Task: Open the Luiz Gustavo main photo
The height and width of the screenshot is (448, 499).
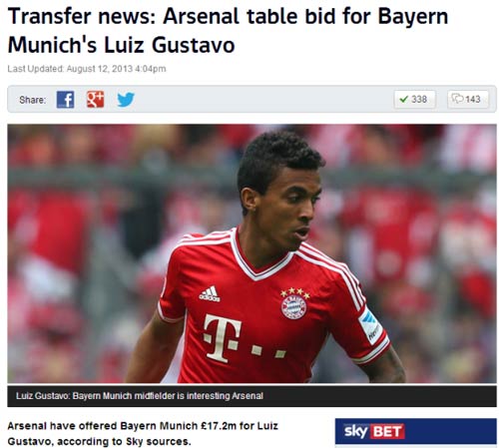Action: pyautogui.click(x=251, y=253)
